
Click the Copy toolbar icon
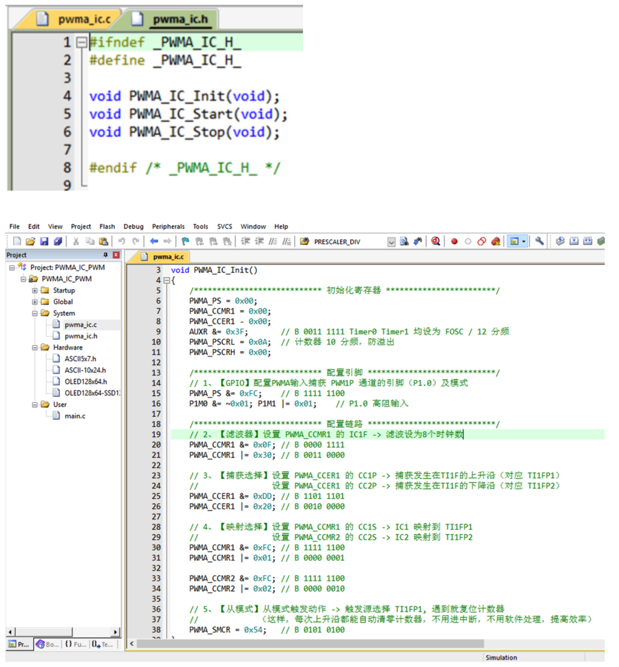pos(90,242)
